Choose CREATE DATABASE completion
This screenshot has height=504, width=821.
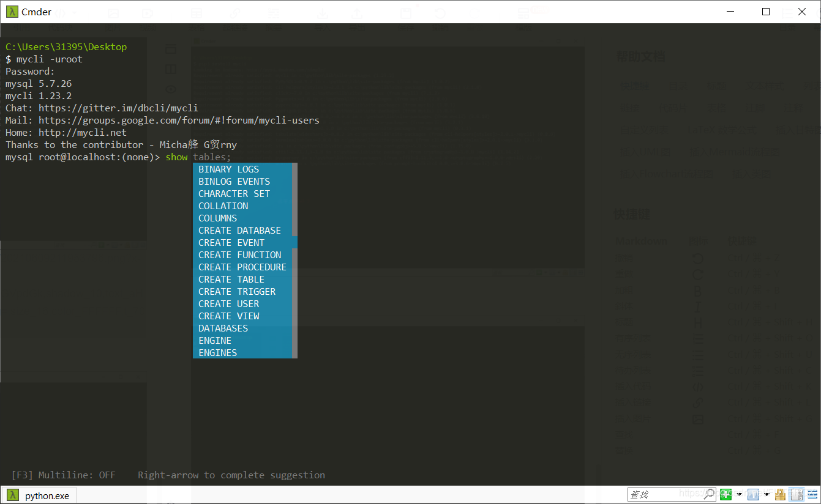tap(242, 230)
